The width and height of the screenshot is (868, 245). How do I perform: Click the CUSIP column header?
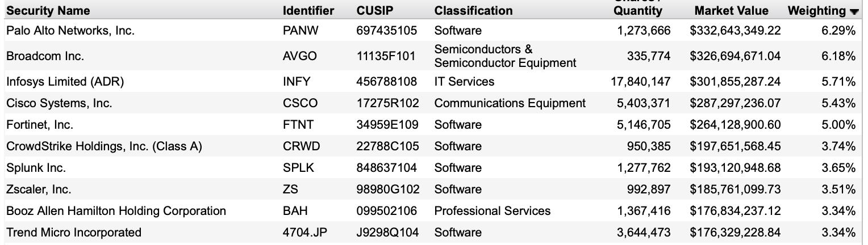tap(375, 11)
